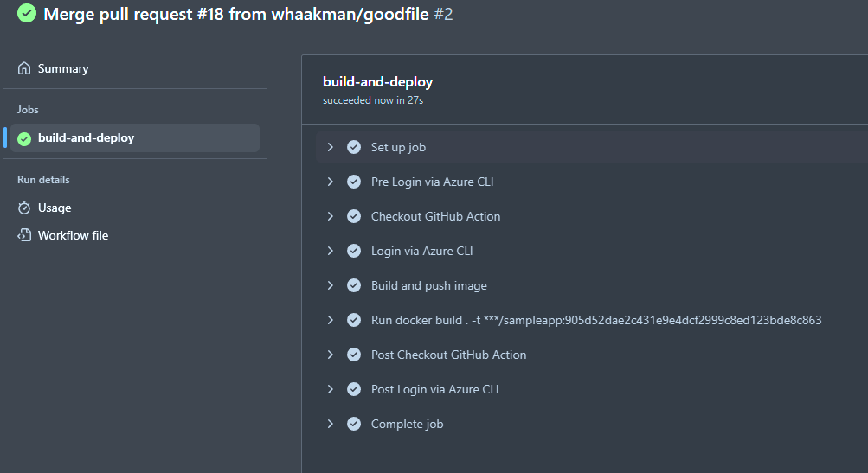Click the Summary home icon
This screenshot has height=473, width=868.
[24, 68]
